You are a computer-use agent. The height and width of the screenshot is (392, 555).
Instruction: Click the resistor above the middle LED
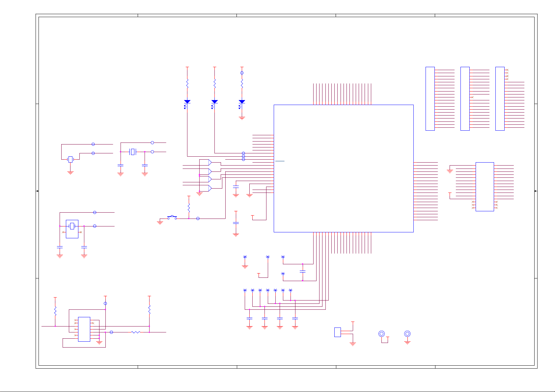coord(214,83)
